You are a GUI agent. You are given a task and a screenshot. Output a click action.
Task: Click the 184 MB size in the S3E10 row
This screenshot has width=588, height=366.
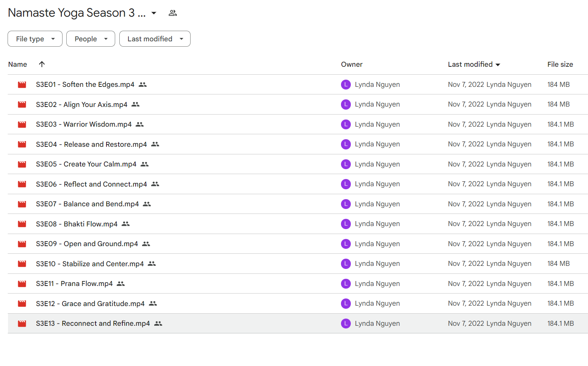pos(558,264)
